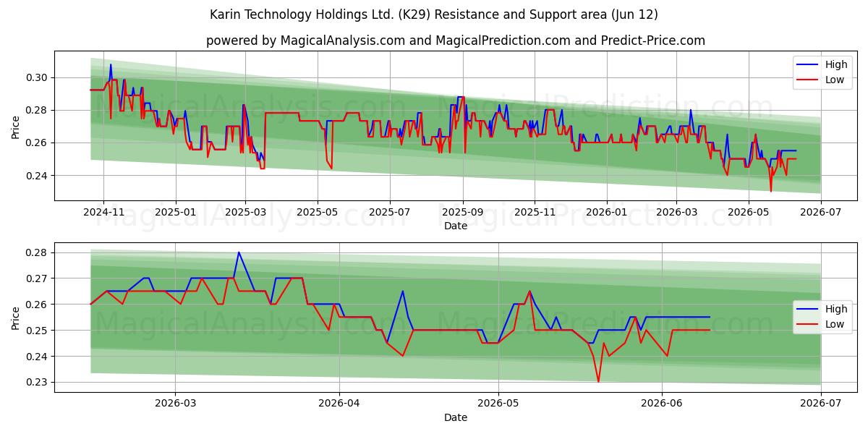Click the '2026-01' tick on the top chart

point(606,211)
